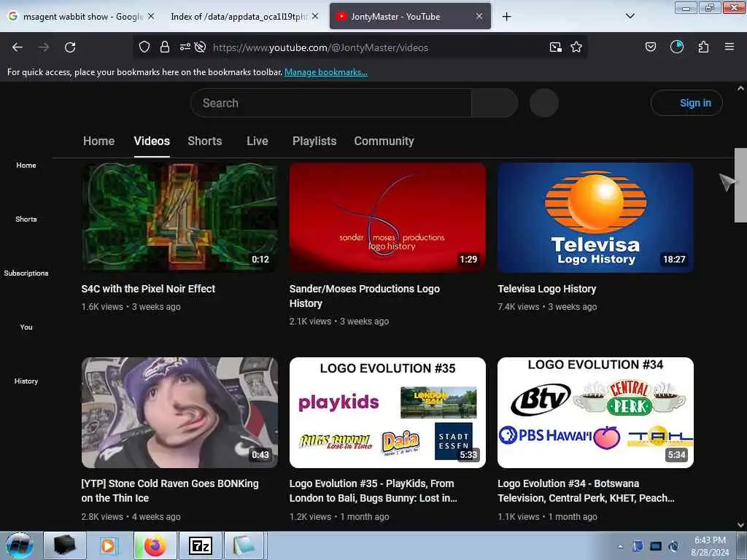This screenshot has height=560, width=747.
Task: Click the autoplay blocked icon in address bar
Action: pyautogui.click(x=200, y=47)
